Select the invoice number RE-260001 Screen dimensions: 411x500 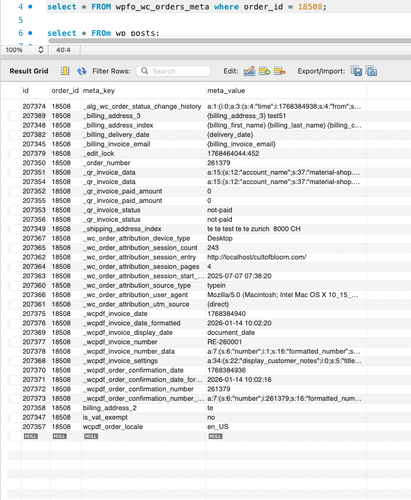coord(286,342)
